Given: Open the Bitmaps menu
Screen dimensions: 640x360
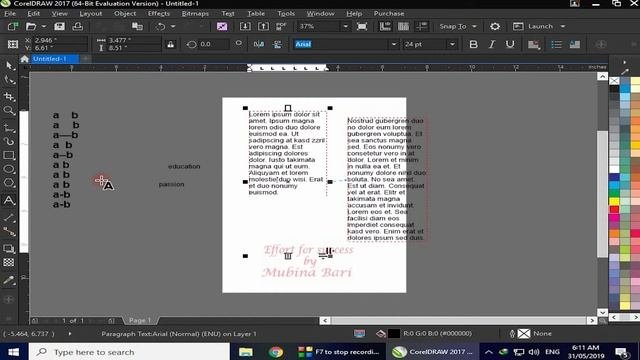Looking at the screenshot, I should click(195, 13).
